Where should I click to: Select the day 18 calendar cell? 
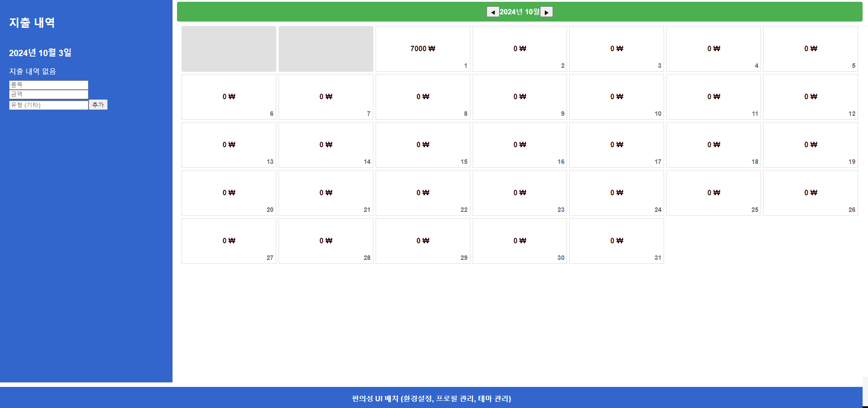coord(713,145)
